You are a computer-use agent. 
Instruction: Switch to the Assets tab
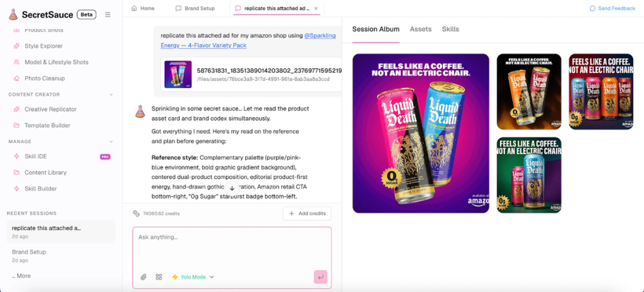click(x=421, y=29)
